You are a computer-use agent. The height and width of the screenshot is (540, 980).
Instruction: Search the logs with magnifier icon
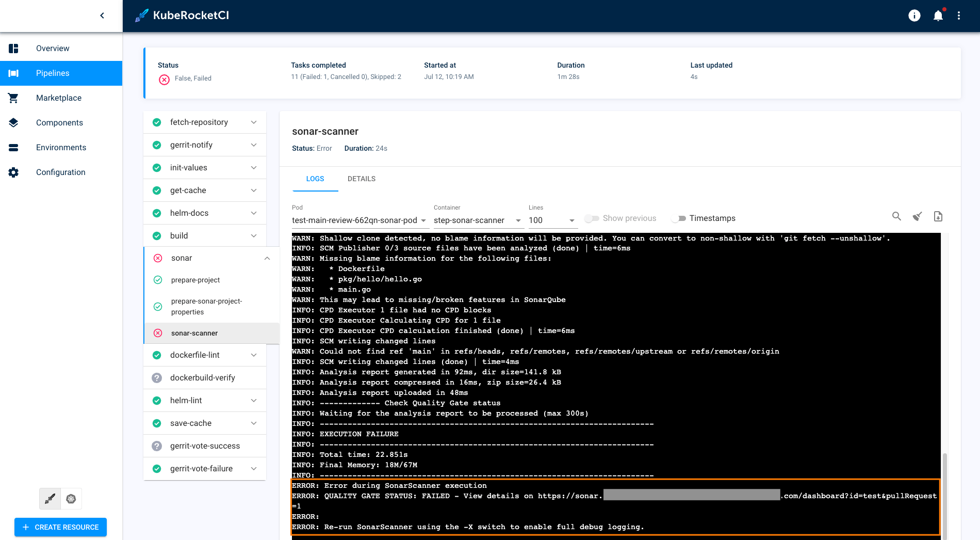coord(896,216)
